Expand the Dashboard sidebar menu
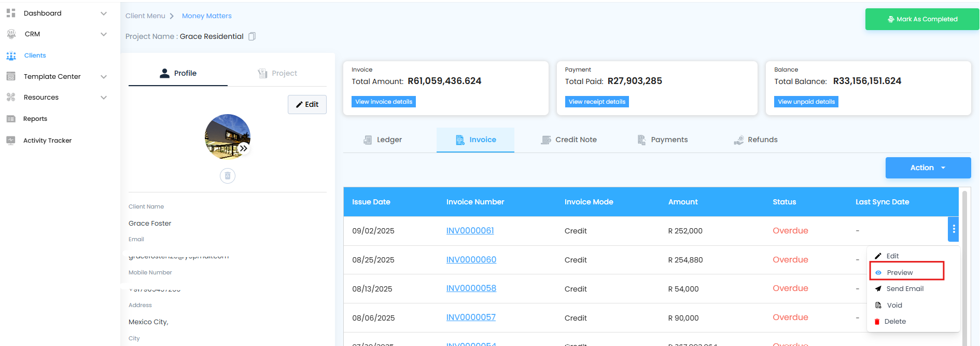 (x=104, y=13)
